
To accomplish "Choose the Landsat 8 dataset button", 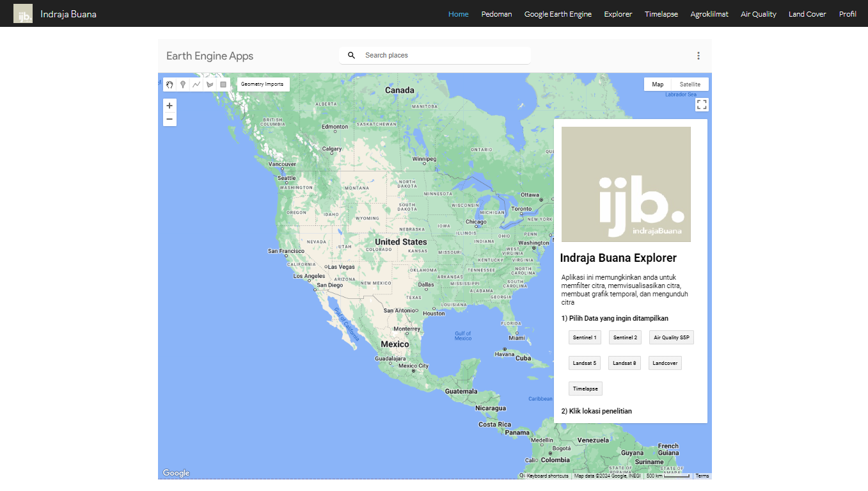I will tap(624, 363).
